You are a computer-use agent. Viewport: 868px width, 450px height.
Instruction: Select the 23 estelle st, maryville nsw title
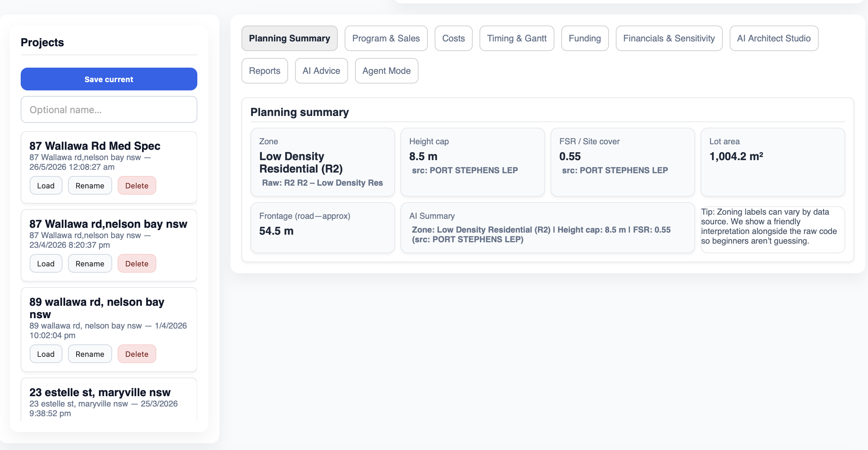[100, 392]
